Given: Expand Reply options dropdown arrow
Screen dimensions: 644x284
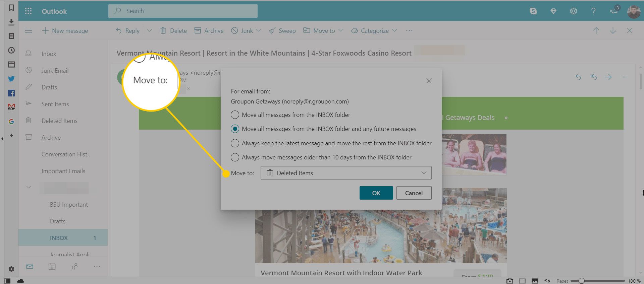Looking at the screenshot, I should (x=150, y=30).
